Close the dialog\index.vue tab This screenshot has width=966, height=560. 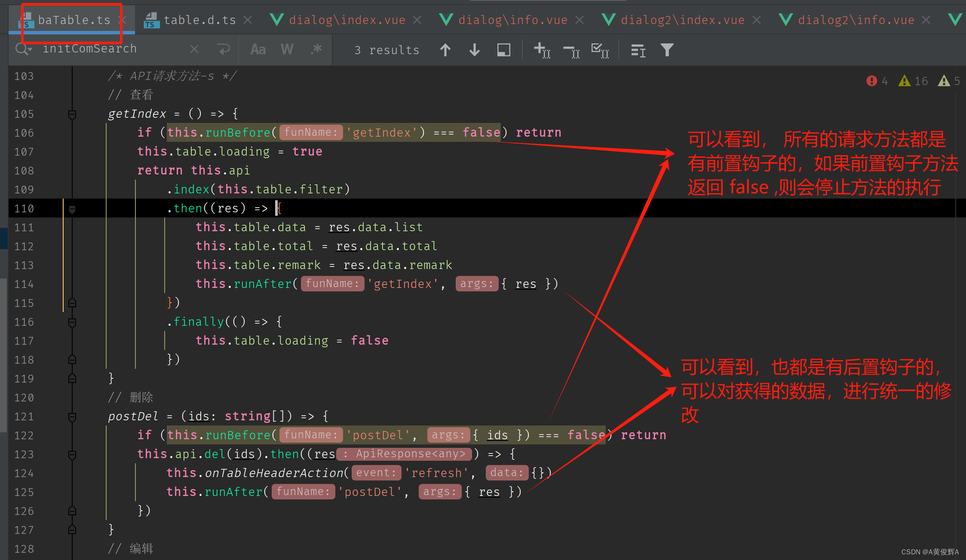(x=417, y=19)
